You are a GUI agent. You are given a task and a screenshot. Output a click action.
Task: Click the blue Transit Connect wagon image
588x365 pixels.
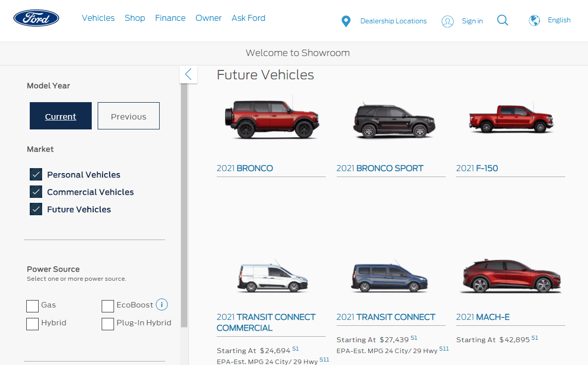pos(390,277)
